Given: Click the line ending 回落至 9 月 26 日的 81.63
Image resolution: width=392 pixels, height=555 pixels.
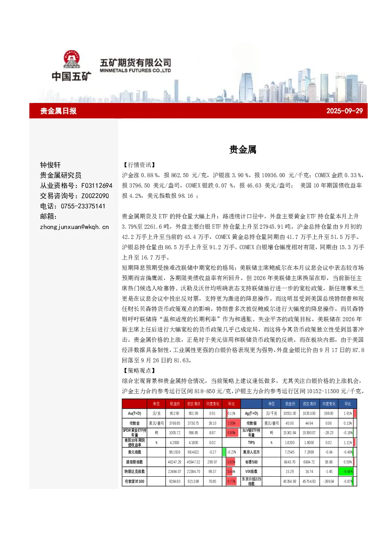Looking at the screenshot, I should [x=157, y=360].
